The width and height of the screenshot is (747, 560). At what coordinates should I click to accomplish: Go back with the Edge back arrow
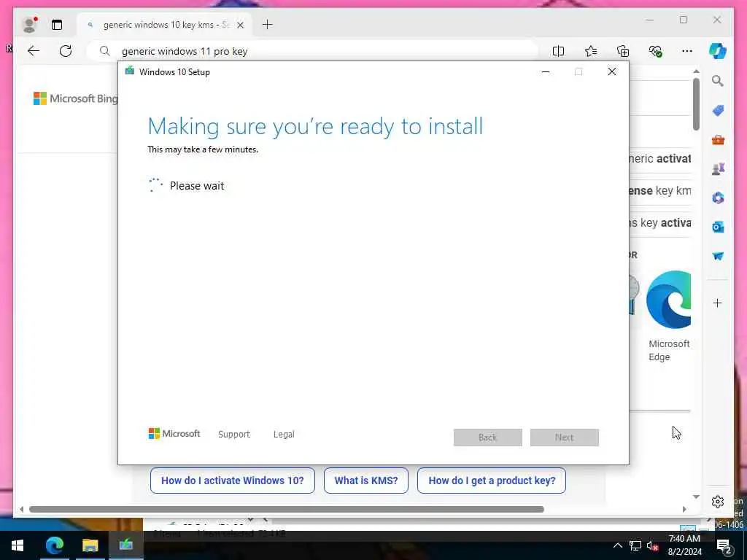click(34, 51)
